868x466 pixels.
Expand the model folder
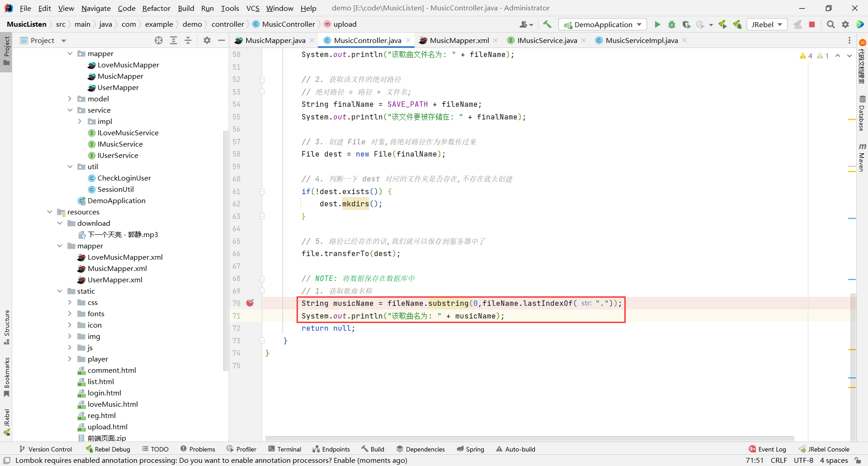[x=70, y=99]
